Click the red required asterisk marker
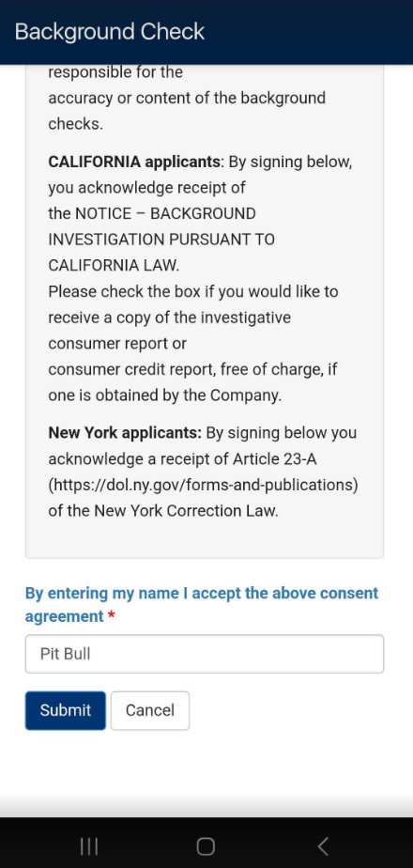Viewport: 413px width, 868px height. tap(111, 616)
